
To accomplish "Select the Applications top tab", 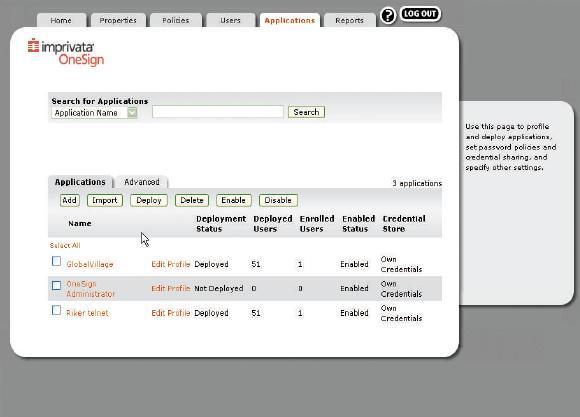I will coord(290,20).
